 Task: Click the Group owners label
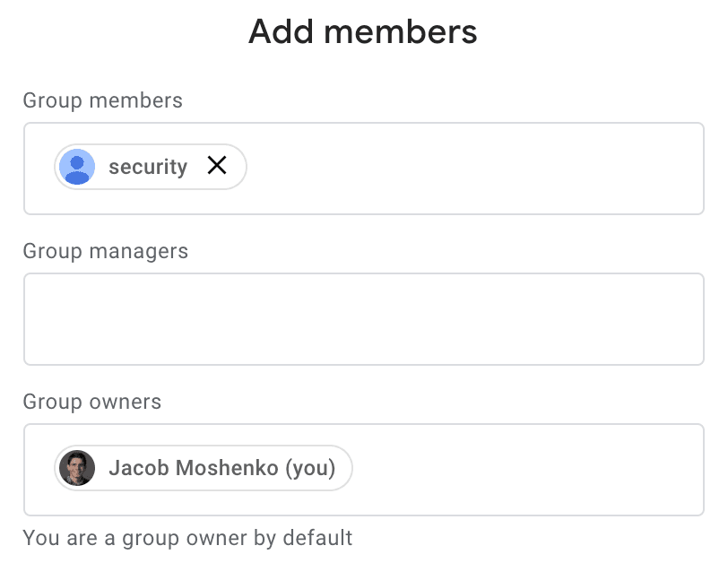[91, 402]
